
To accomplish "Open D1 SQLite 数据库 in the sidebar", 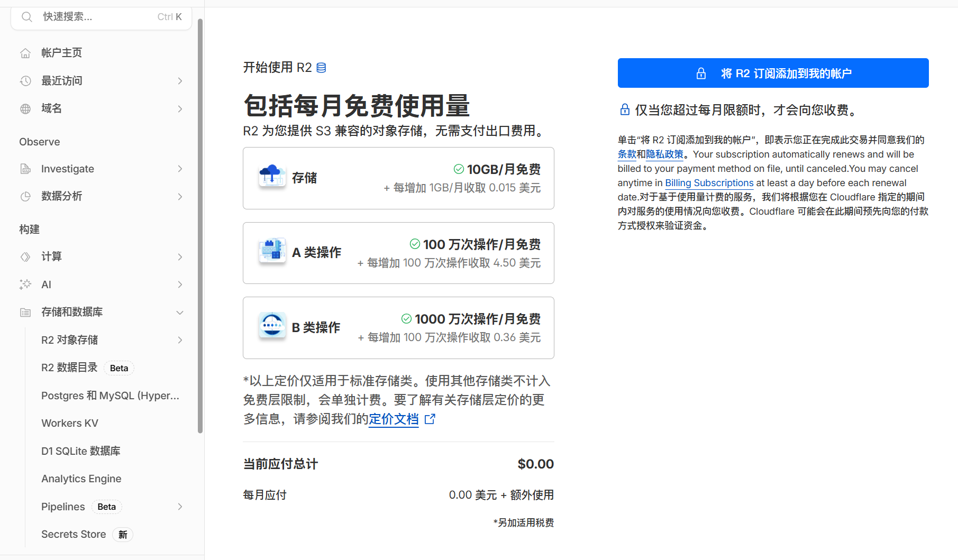I will (81, 451).
